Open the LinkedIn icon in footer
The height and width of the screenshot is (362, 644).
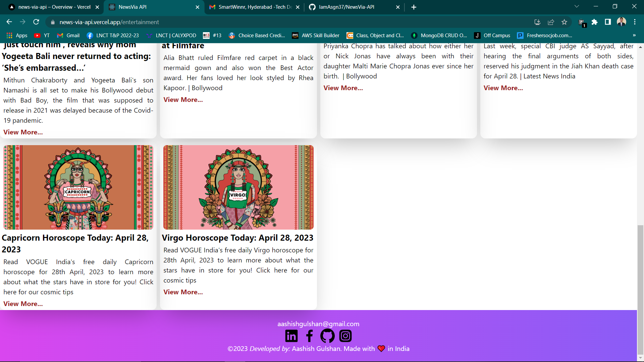coord(291,336)
